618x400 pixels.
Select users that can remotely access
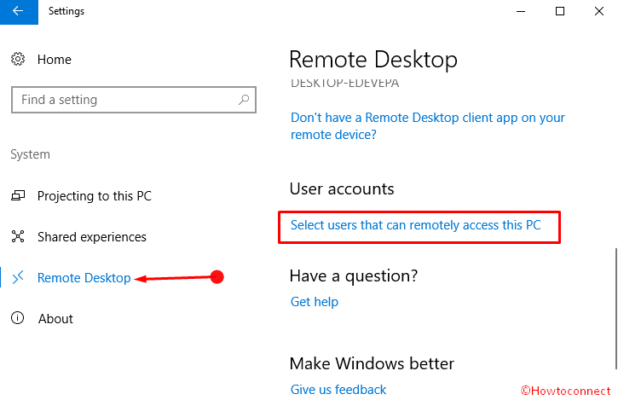pyautogui.click(x=415, y=225)
